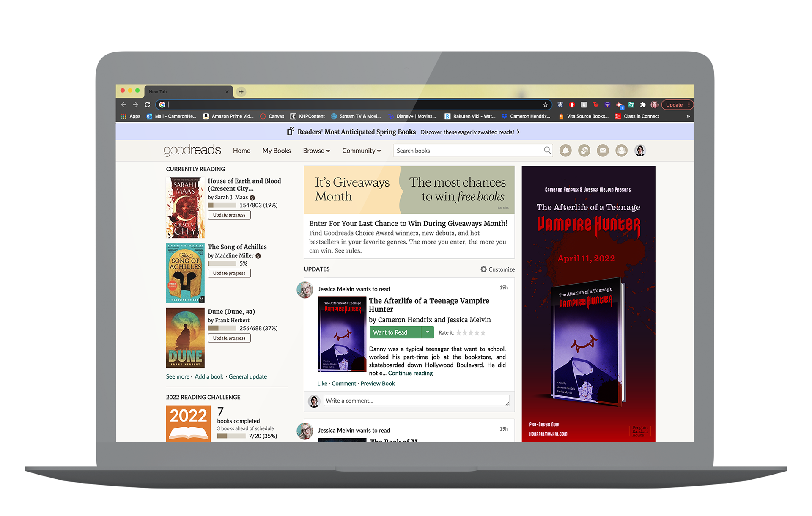The height and width of the screenshot is (516, 812).
Task: Click the Dune 256/688 progress bar
Action: pos(222,328)
